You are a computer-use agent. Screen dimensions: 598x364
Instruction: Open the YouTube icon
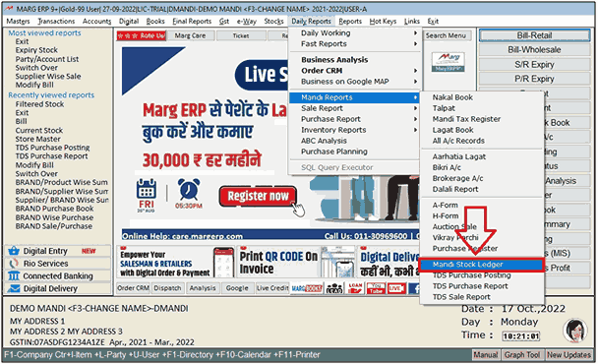[376, 288]
